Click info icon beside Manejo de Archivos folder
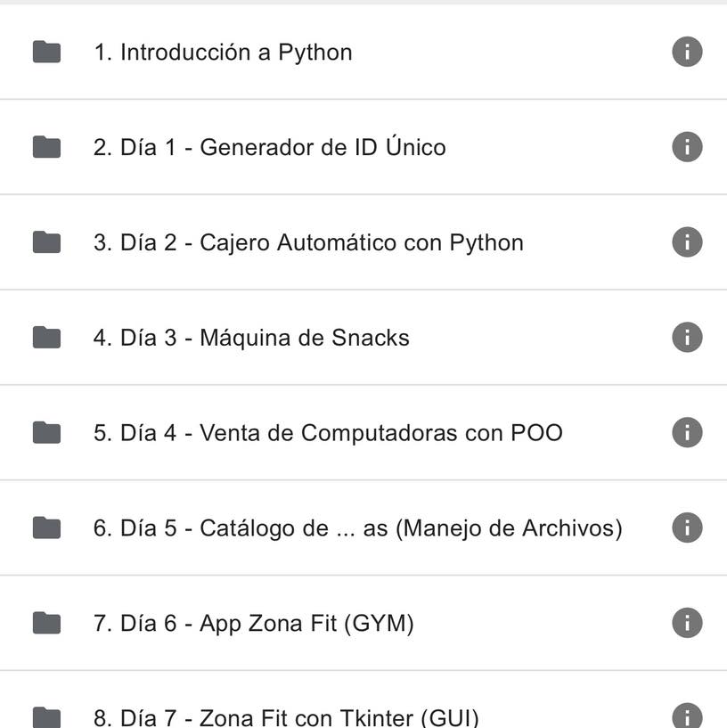This screenshot has height=728, width=727. click(x=687, y=528)
